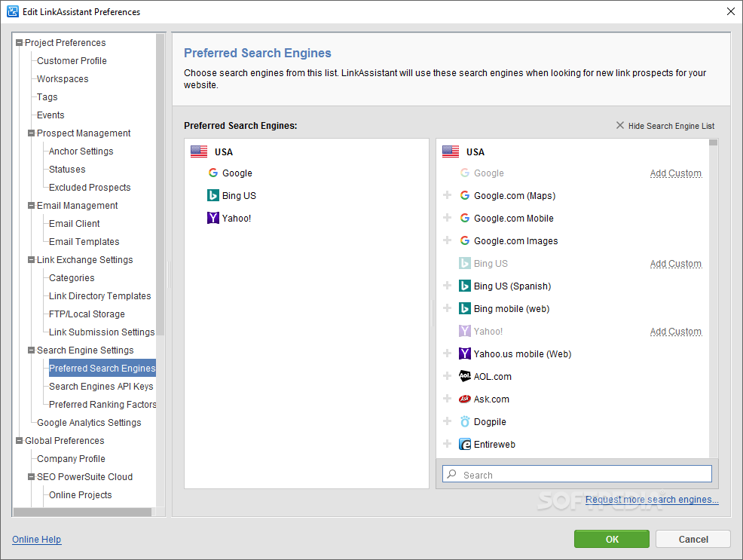The image size is (743, 560).
Task: Open Link Submission Settings
Action: pos(102,332)
